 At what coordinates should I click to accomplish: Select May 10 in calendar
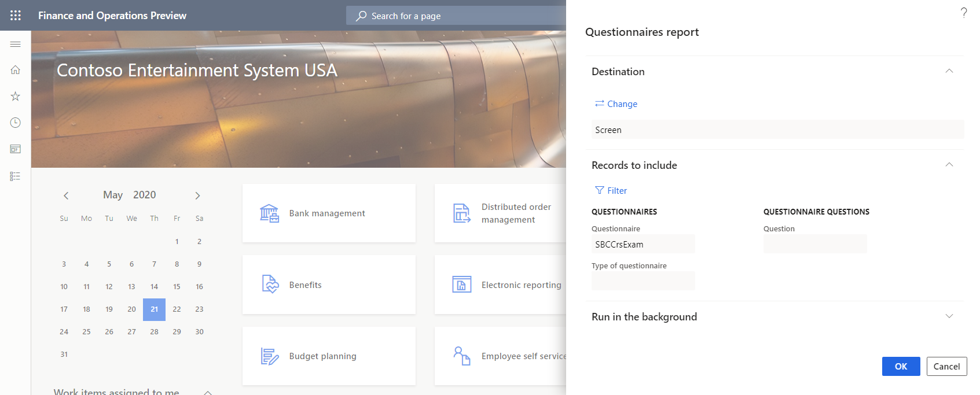point(64,287)
